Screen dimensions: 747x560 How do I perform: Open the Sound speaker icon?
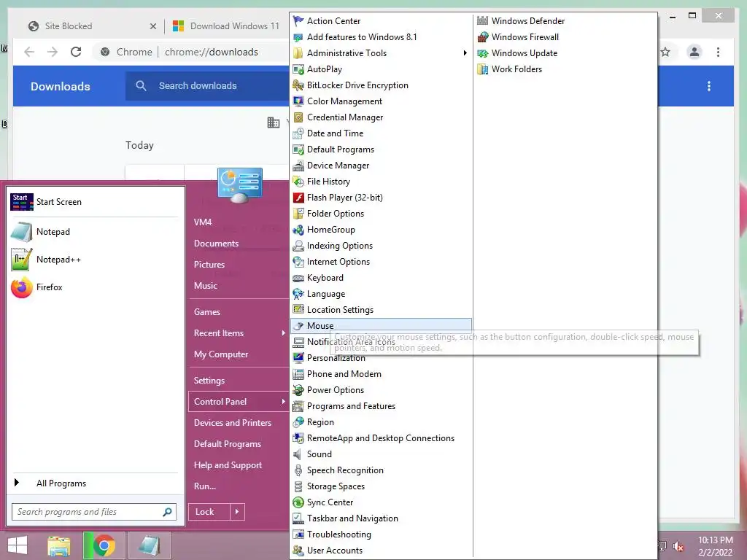coord(298,454)
